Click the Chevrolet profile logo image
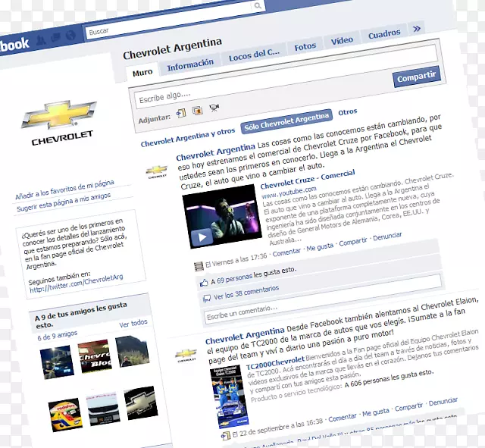 (59, 123)
